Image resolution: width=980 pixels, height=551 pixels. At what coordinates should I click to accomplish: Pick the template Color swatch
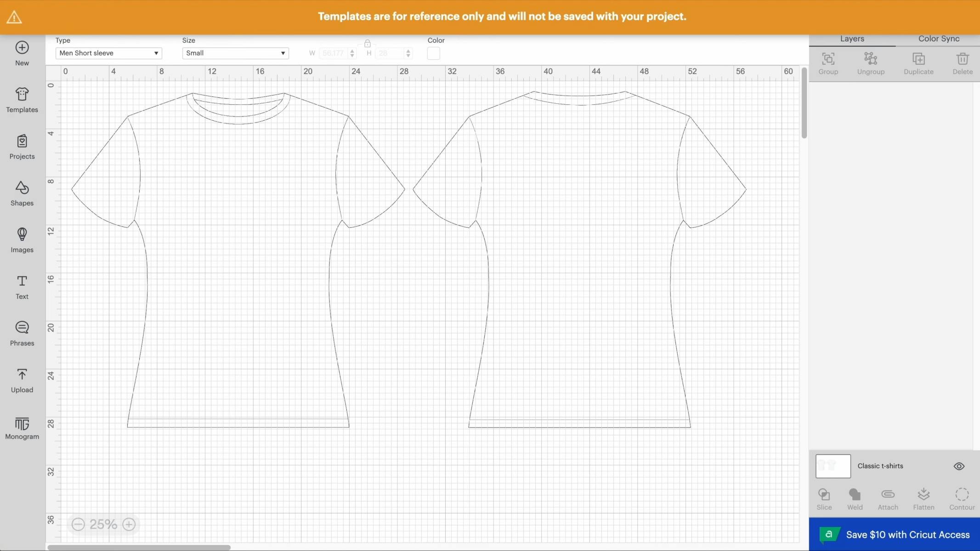coord(432,53)
